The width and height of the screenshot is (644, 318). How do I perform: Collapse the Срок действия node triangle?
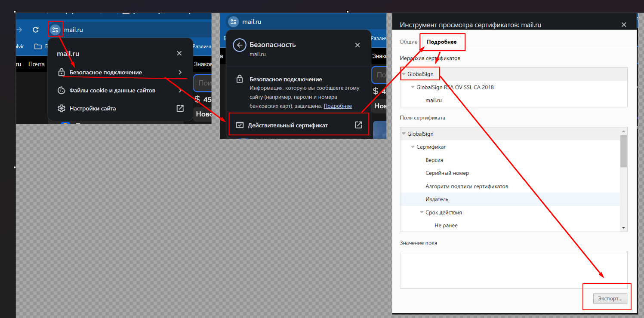[422, 212]
